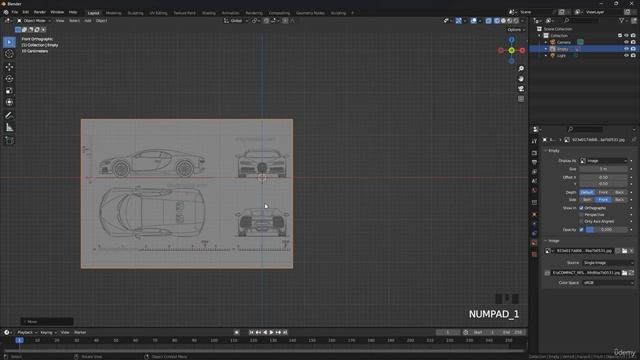Viewport: 640px width, 360px height.
Task: Expand the Light item in outliner
Action: click(546, 55)
